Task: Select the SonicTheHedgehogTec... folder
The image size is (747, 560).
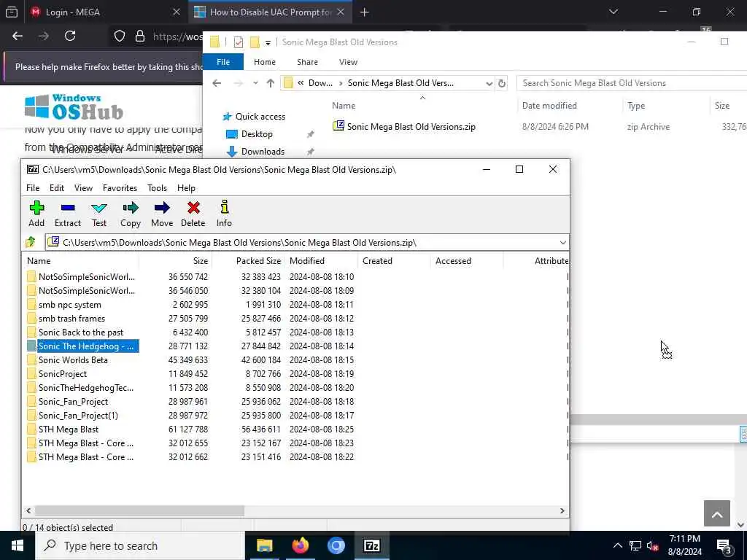Action: pyautogui.click(x=86, y=388)
